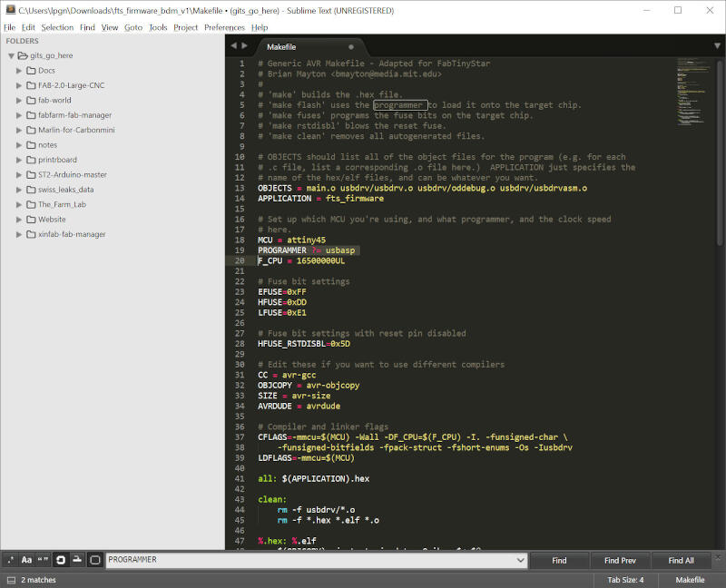This screenshot has height=588, width=726.
Task: Go to next tab with right arrow
Action: pos(244,45)
